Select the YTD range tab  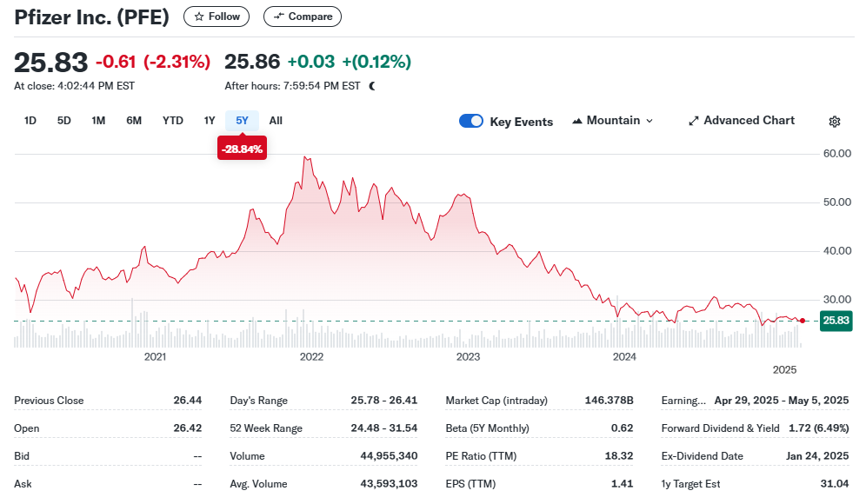point(173,121)
